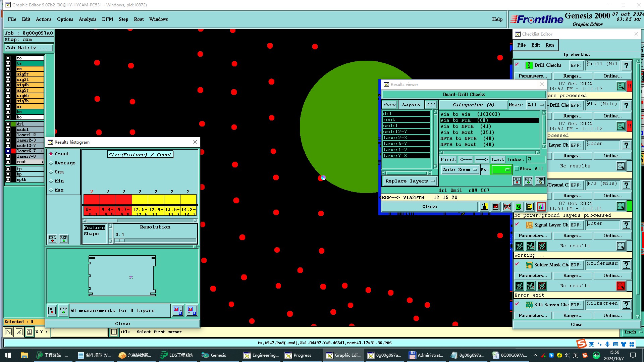Open the DFM menu

(x=108, y=19)
